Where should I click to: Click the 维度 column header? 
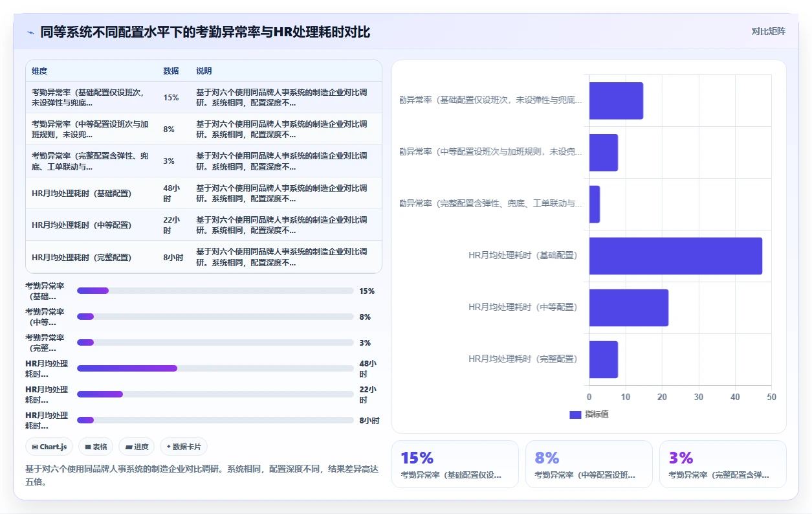click(x=39, y=71)
